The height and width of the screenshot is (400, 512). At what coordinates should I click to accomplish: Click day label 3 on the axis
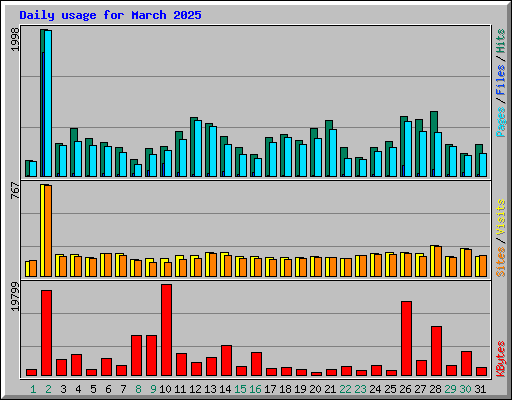(x=63, y=389)
